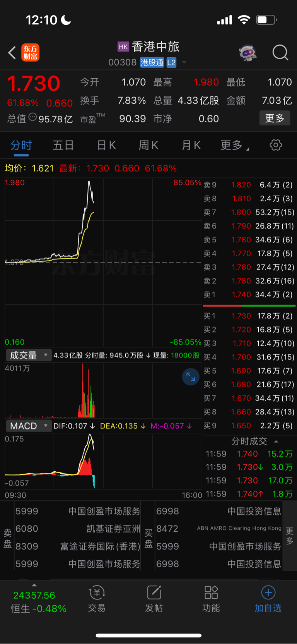Tap the 卖1 1.740 order row
Viewport: 297px width, 644px height.
[249, 295]
